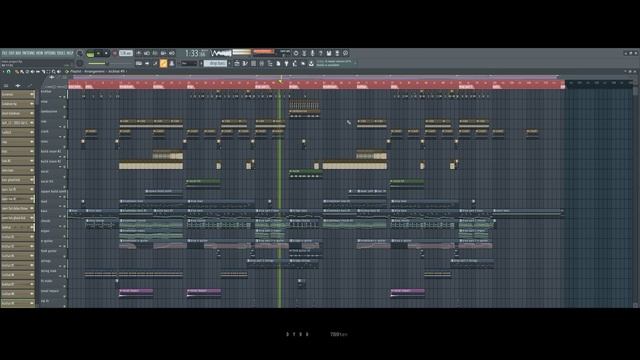This screenshot has width=640, height=360.
Task: Select the playlist slice tool
Action: [x=44, y=72]
